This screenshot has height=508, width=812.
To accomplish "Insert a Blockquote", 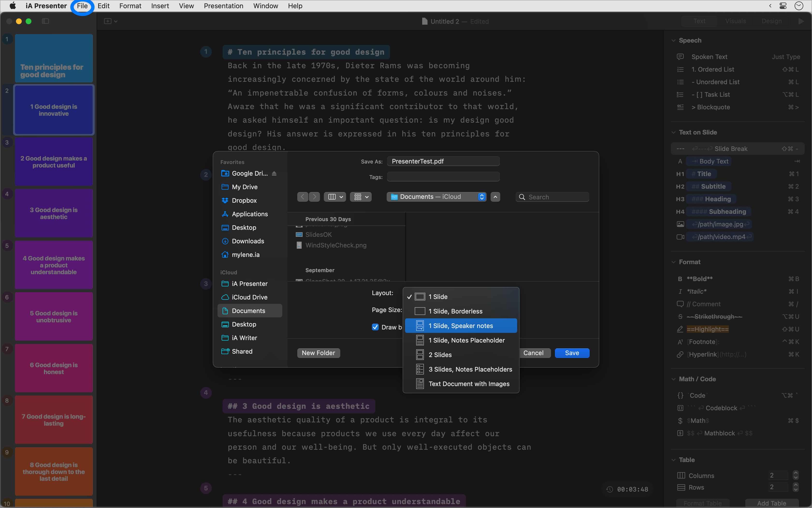I will point(738,107).
